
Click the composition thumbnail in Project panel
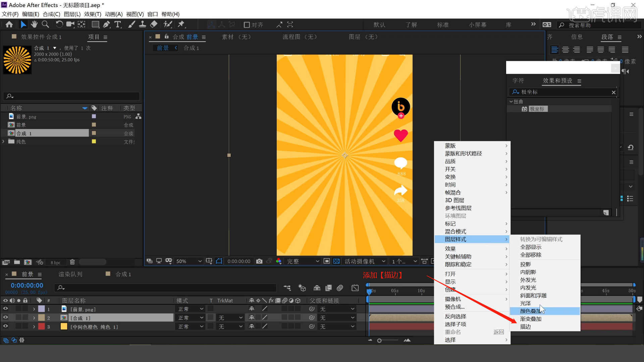point(17,60)
